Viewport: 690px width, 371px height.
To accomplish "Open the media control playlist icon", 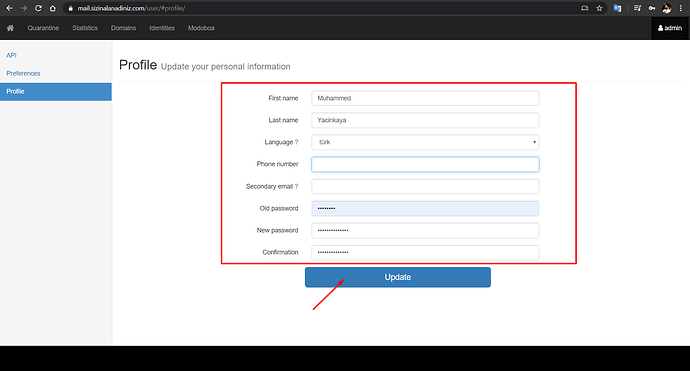I will [637, 8].
